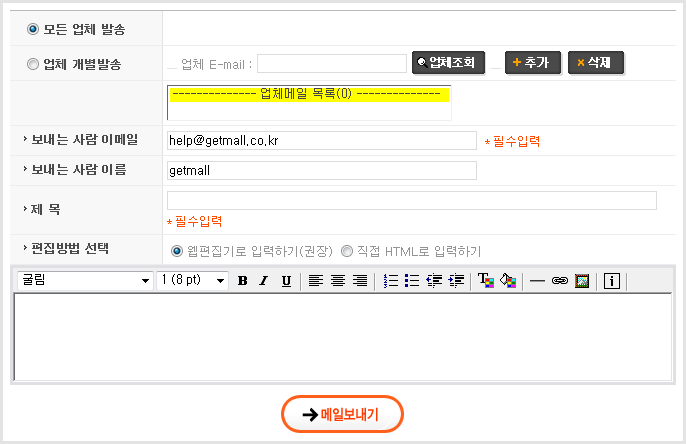Click the 추가 button
Screen dimensions: 686x444
click(x=532, y=63)
